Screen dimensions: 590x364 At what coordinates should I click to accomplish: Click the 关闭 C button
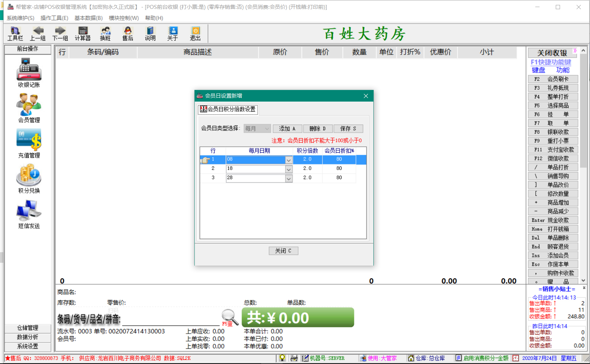283,251
